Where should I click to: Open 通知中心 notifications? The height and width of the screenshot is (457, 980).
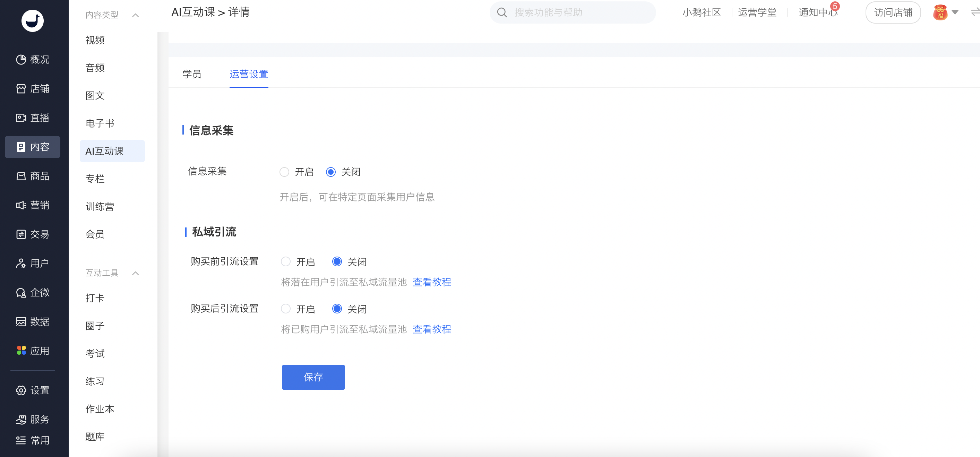[818, 12]
